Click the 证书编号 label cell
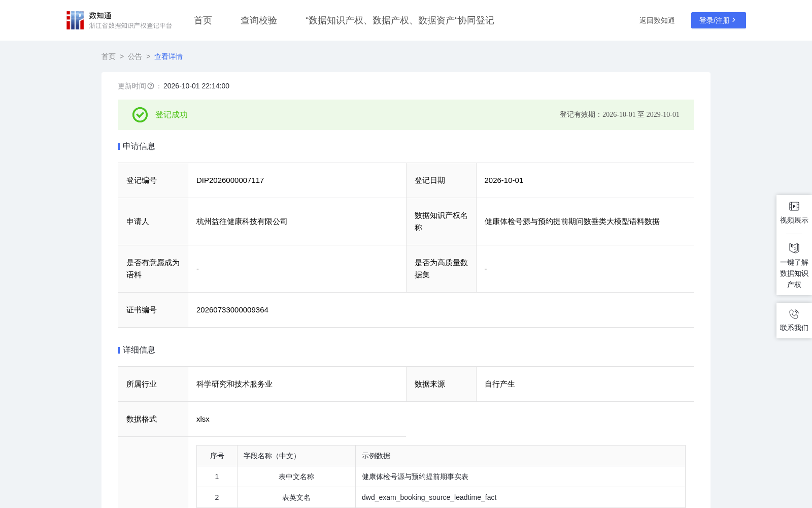 153,310
